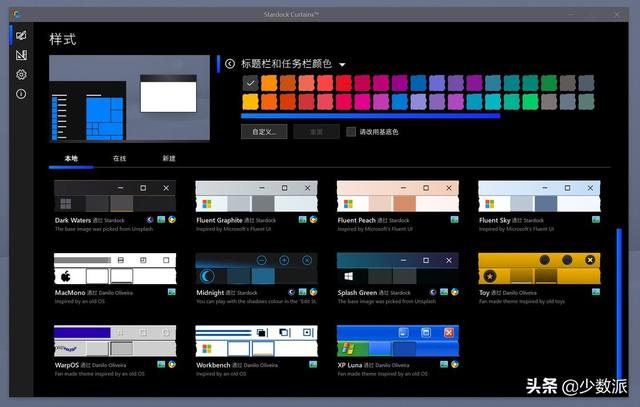640x407 pixels.
Task: Pick the dark green swatch in top row
Action: [549, 83]
